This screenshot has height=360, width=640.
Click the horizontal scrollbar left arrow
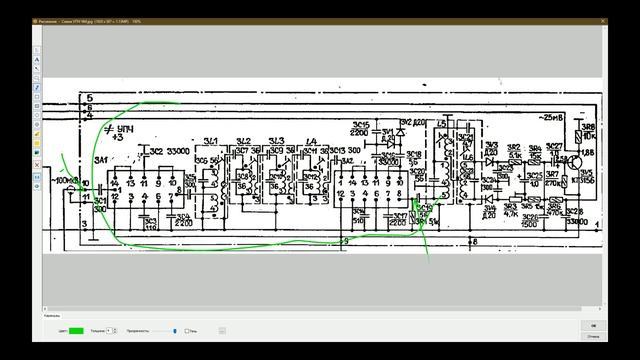point(45,309)
